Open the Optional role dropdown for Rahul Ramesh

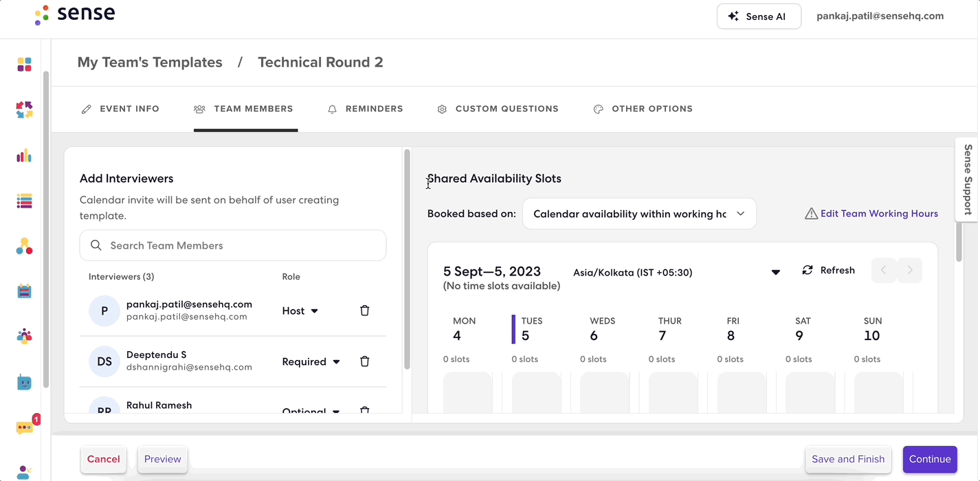coord(311,411)
